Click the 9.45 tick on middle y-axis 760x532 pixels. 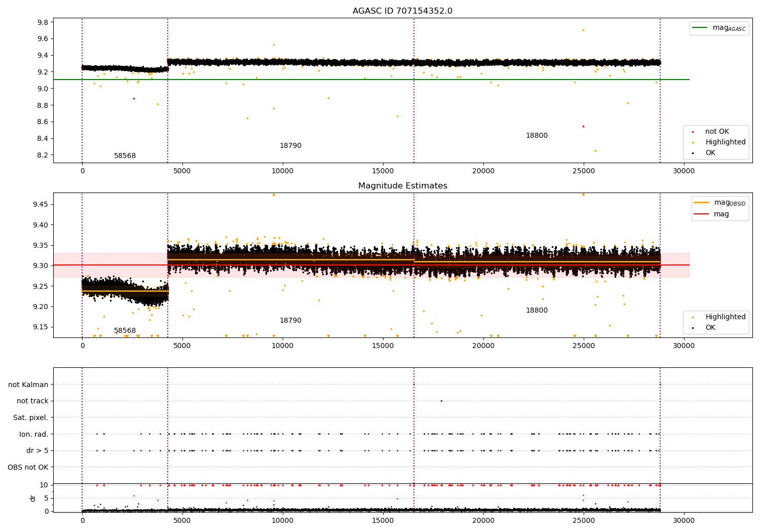(41, 204)
